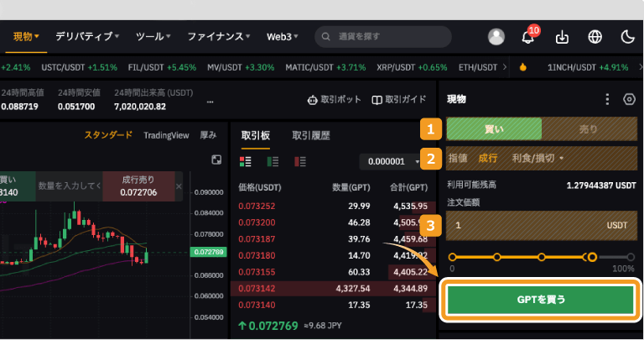The width and height of the screenshot is (644, 340).
Task: Open FIL/USDT ticker pair
Action: coord(162,67)
